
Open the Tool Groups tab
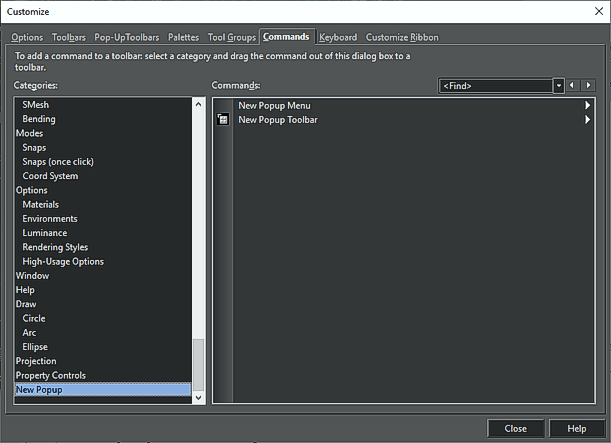(x=231, y=37)
